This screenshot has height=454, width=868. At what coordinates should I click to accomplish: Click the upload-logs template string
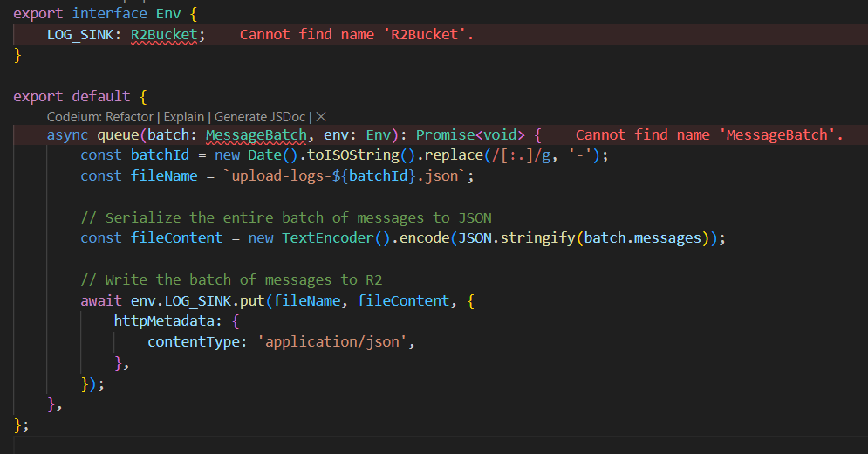click(345, 176)
